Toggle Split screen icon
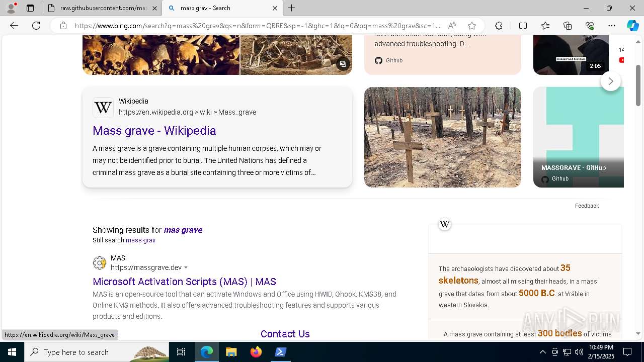 523,26
